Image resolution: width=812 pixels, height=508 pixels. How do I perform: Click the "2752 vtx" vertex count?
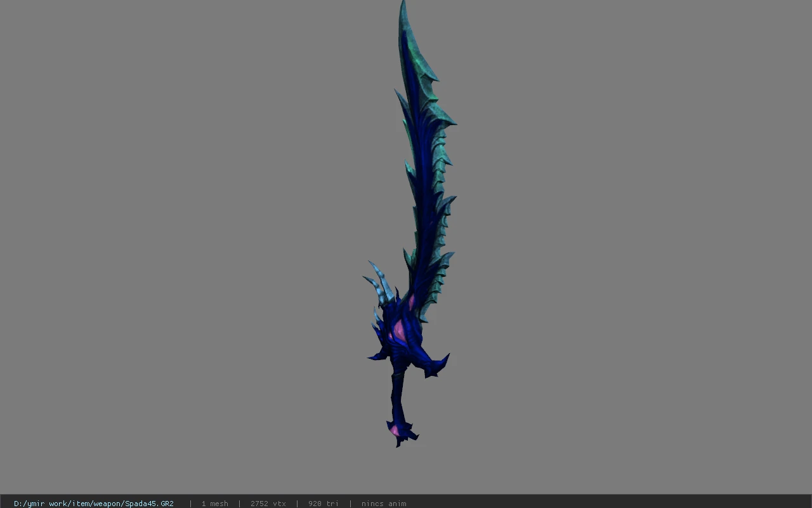[268, 504]
